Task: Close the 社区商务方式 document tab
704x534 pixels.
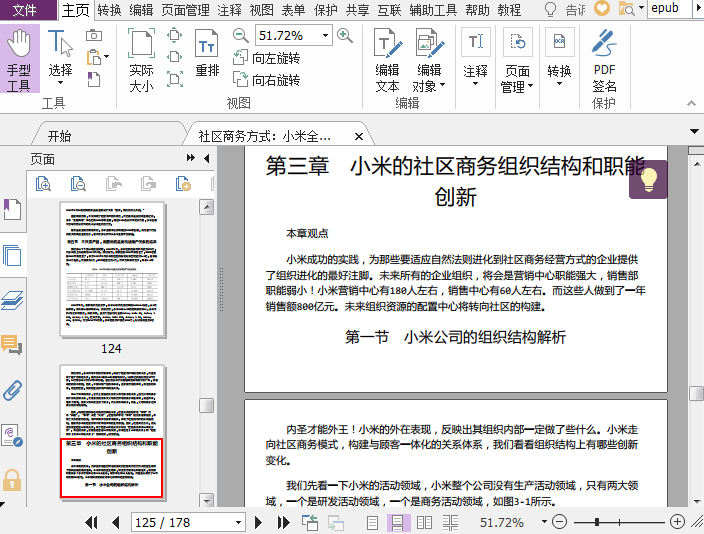Action: tap(359, 136)
